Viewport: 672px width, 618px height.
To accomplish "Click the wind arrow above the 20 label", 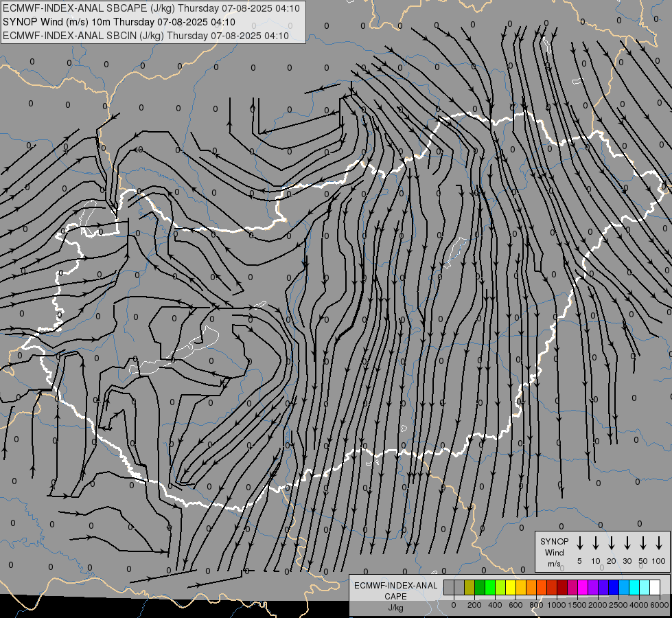I will (x=611, y=543).
